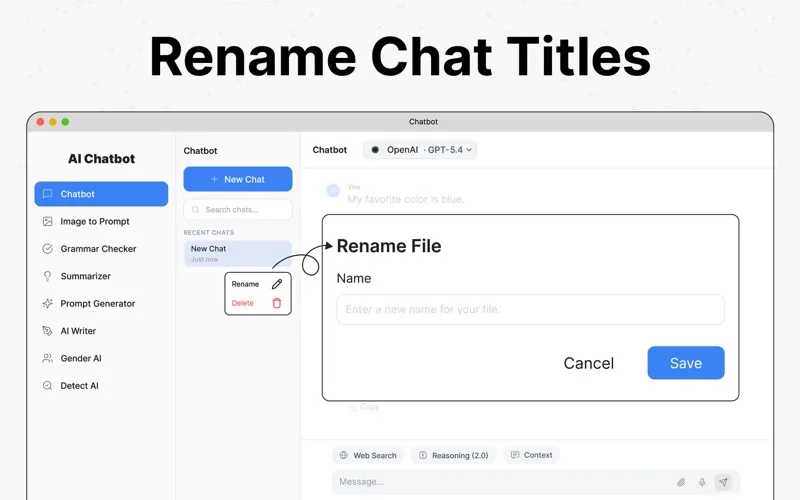The height and width of the screenshot is (500, 800).
Task: Toggle Reasoning (2.0) mode
Action: [x=454, y=455]
